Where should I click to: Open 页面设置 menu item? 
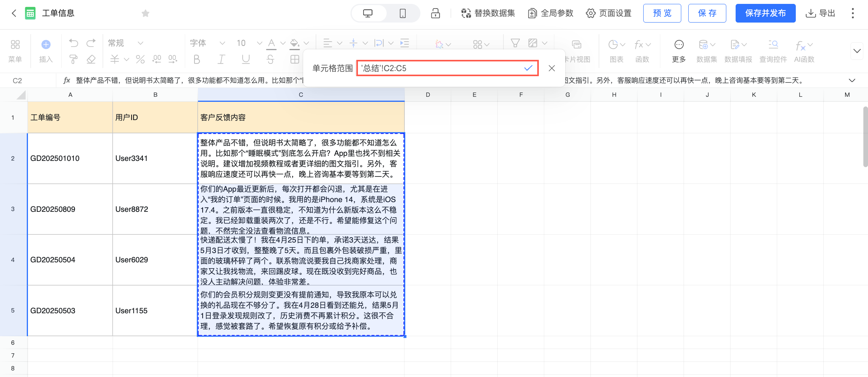coord(609,13)
